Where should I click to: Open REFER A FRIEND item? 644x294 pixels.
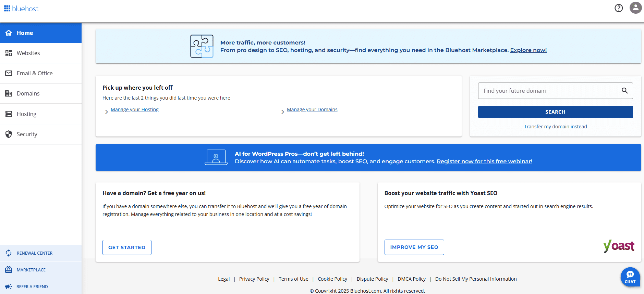coord(41,286)
